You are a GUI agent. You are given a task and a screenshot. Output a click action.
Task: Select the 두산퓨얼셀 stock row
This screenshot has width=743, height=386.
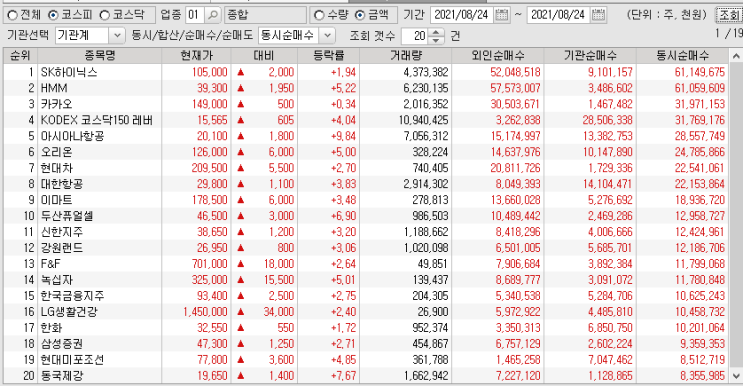366,216
